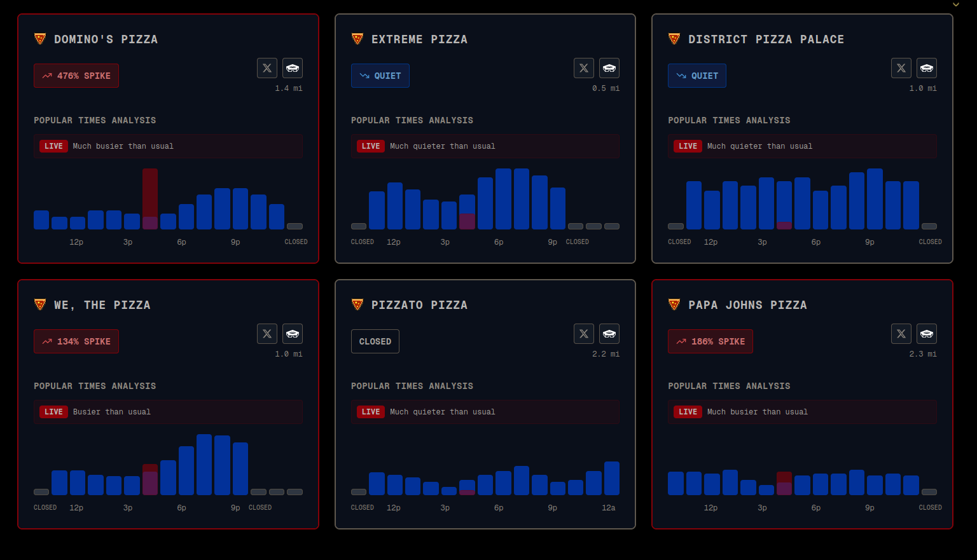Viewport: 977px width, 560px height.
Task: Click the LIVE label on We, The Pizza card
Action: point(53,412)
